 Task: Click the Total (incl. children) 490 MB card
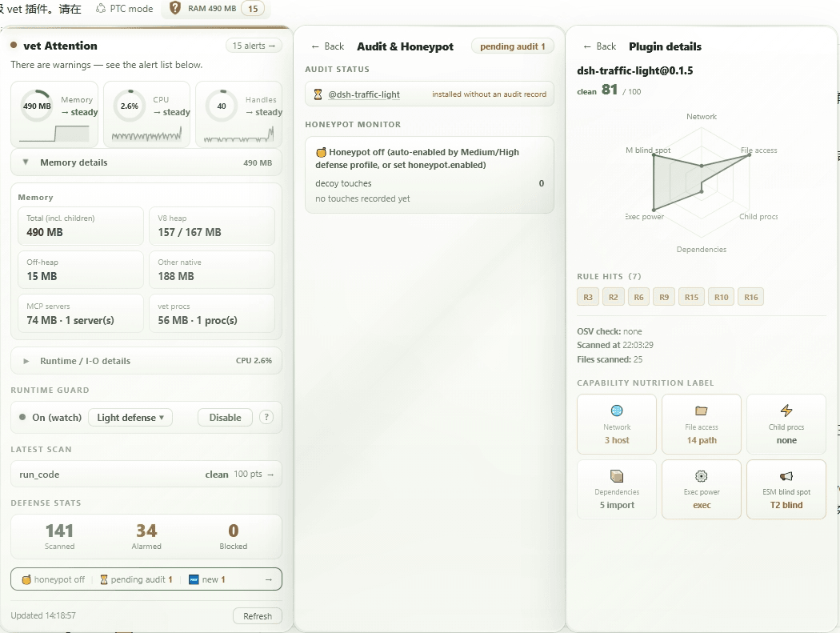[81, 226]
